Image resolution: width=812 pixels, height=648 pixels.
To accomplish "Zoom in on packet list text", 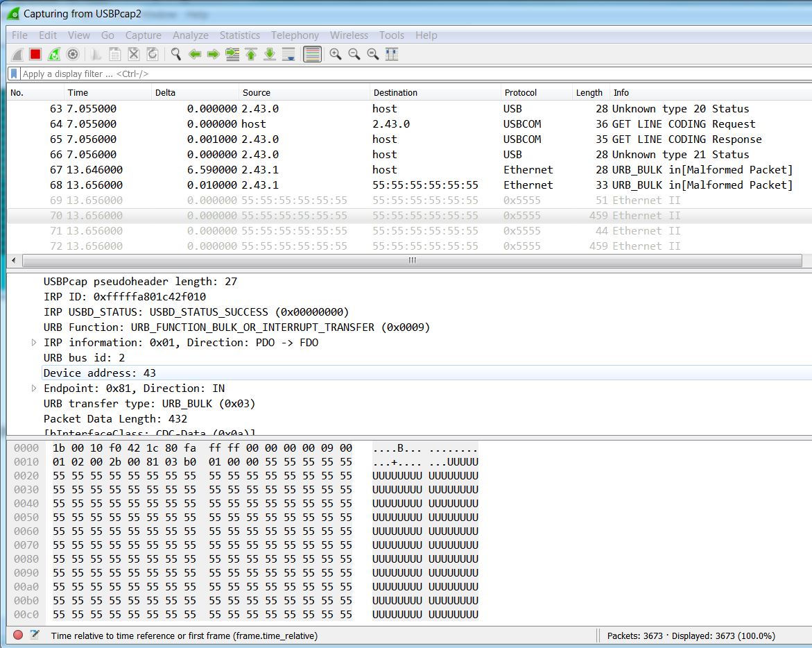I will pyautogui.click(x=336, y=54).
